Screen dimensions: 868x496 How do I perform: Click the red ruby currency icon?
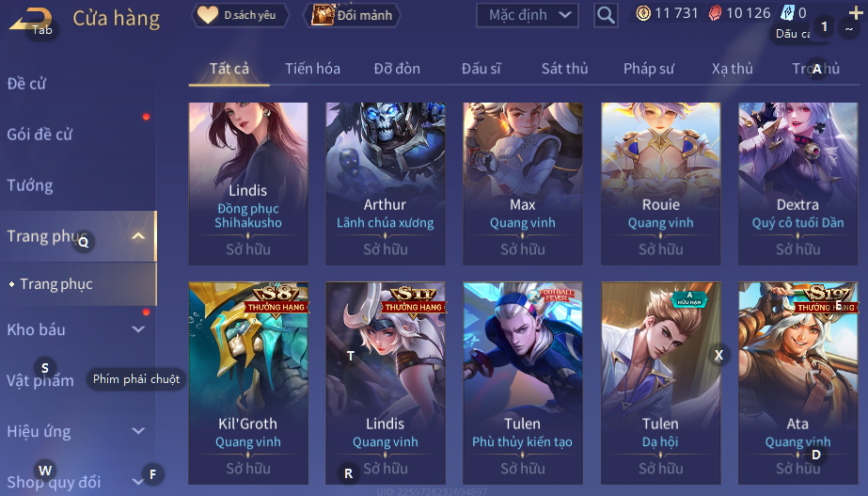(x=716, y=13)
